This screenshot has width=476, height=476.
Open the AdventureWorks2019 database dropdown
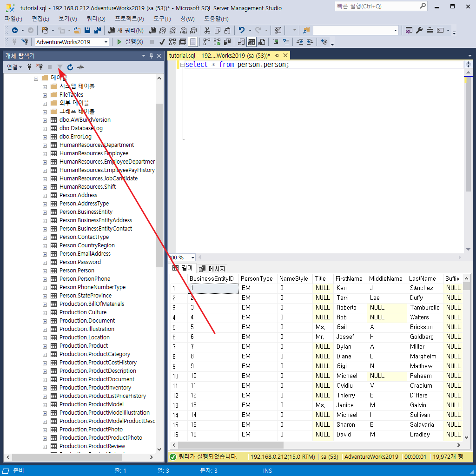tap(106, 42)
